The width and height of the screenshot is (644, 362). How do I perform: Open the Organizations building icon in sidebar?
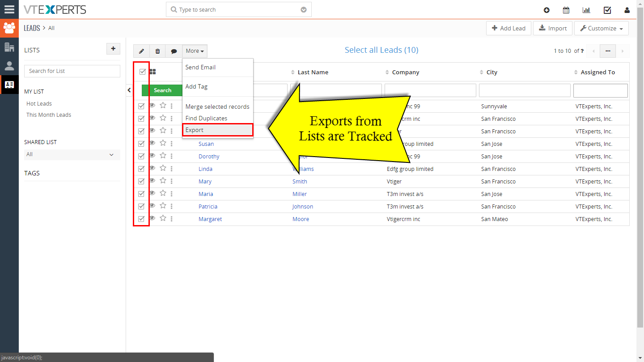click(9, 47)
